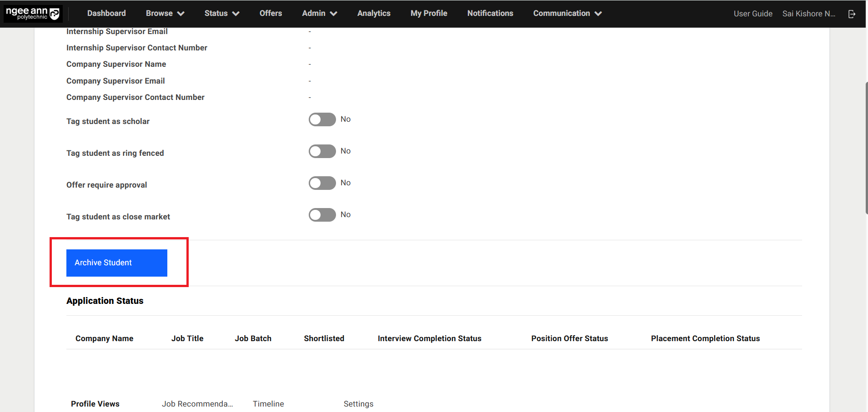This screenshot has height=412, width=868.
Task: Expand the Status dropdown
Action: point(221,13)
